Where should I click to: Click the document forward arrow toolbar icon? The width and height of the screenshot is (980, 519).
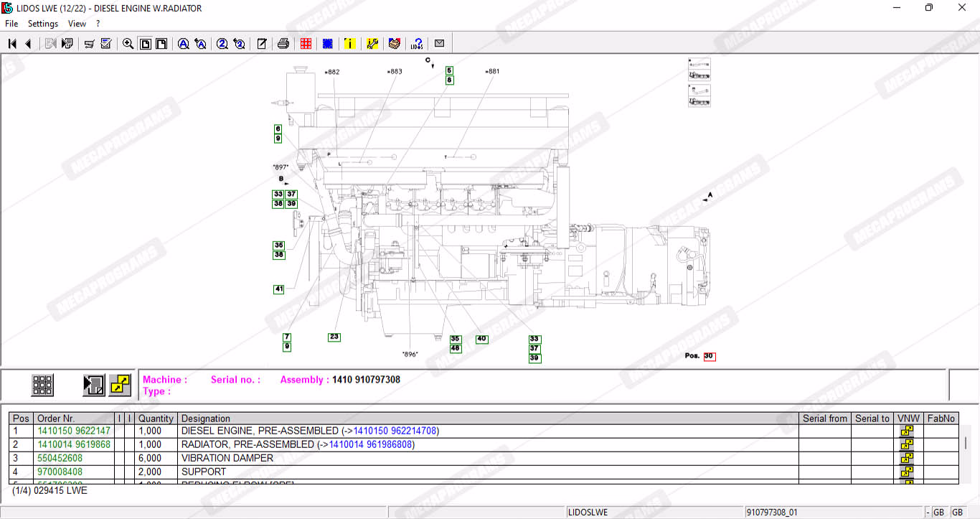[x=67, y=44]
